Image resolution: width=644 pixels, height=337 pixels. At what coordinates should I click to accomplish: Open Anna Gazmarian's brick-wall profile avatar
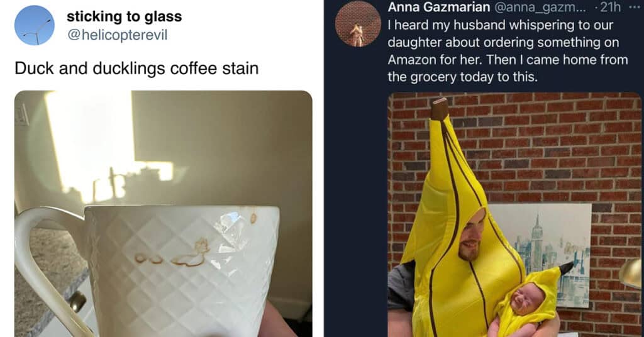tap(358, 24)
